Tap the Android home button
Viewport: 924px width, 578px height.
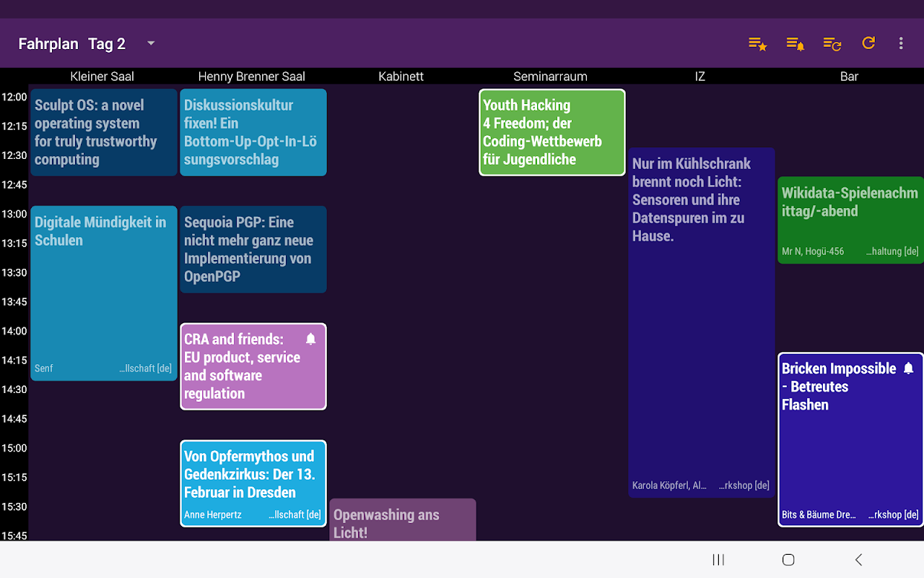tap(788, 559)
